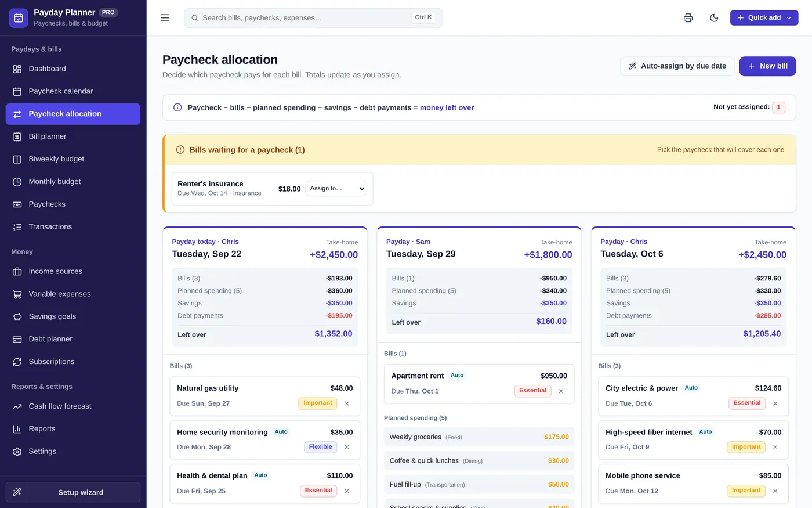Open the Quick add dropdown
This screenshot has height=508, width=812.
pos(764,18)
